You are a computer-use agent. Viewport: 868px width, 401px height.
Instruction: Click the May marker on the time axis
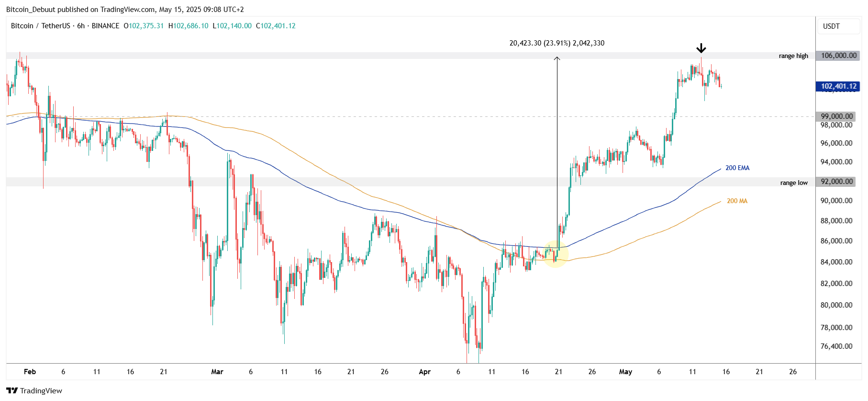[625, 372]
